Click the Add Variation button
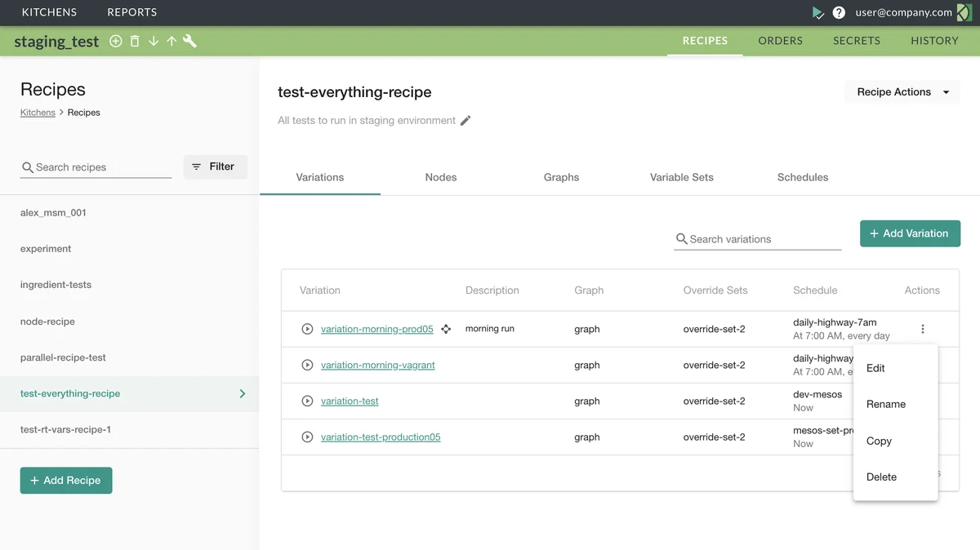Image resolution: width=980 pixels, height=550 pixels. point(910,233)
